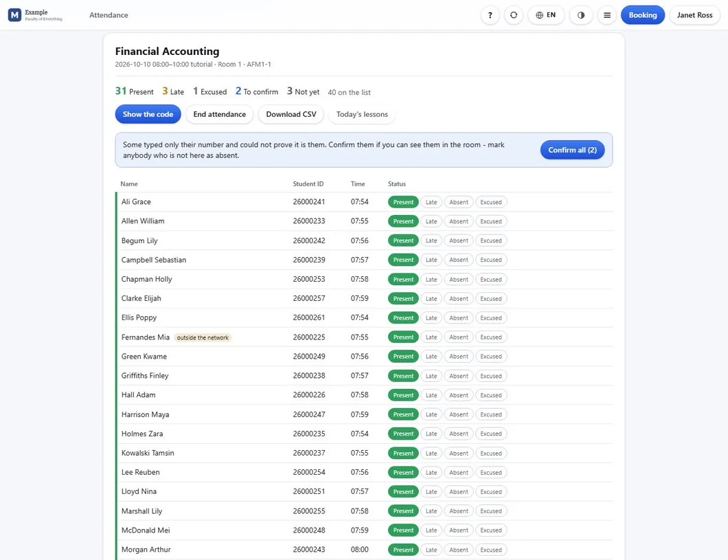728x560 pixels.
Task: Mark Chapman Holly as Late
Action: click(431, 280)
